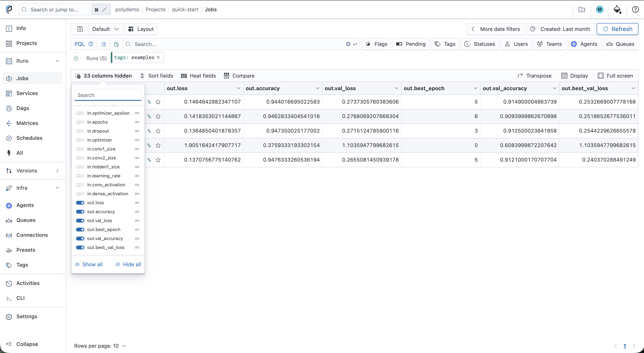Open the Statuses filter
644x353 pixels.
(x=480, y=44)
